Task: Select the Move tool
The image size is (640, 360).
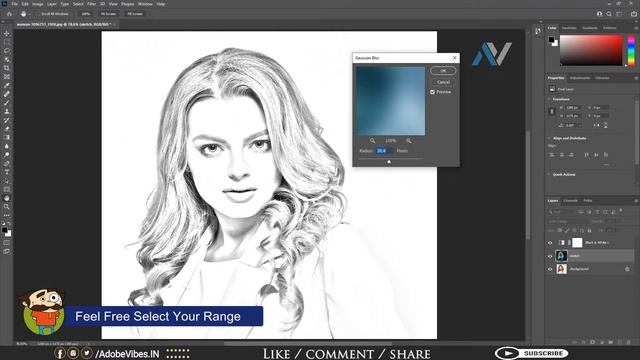Action: pyautogui.click(x=7, y=33)
